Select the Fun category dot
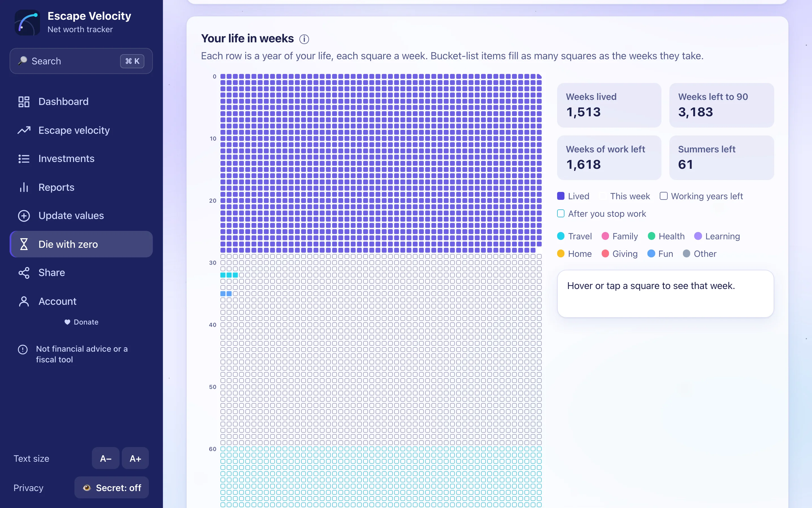 651,254
